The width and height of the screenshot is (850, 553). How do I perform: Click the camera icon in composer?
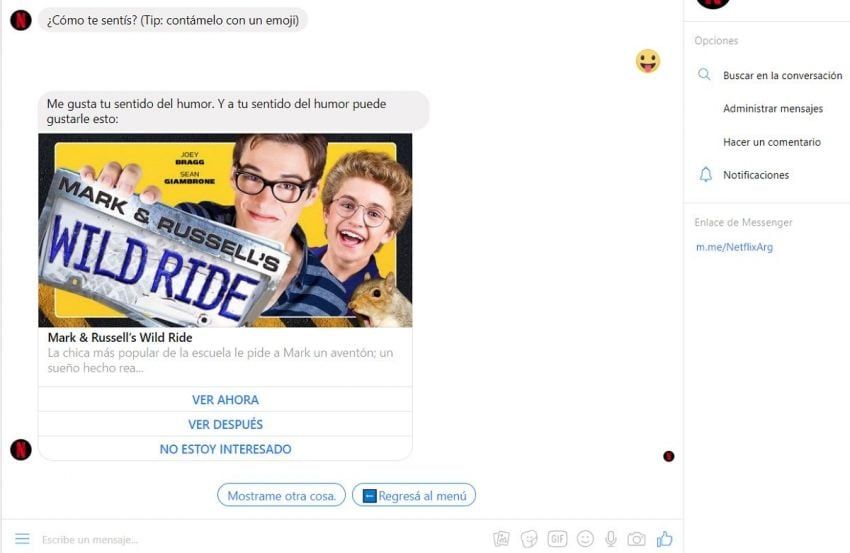[x=636, y=539]
